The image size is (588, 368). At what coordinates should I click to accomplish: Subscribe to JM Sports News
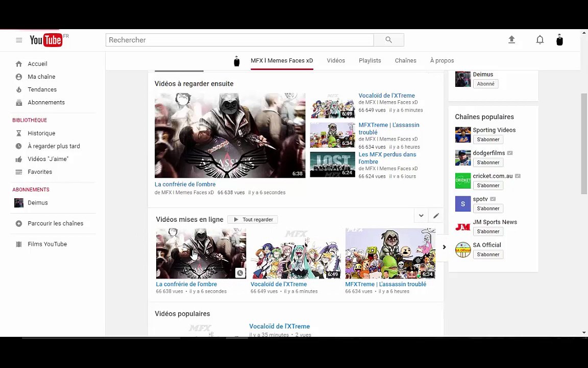tap(488, 232)
